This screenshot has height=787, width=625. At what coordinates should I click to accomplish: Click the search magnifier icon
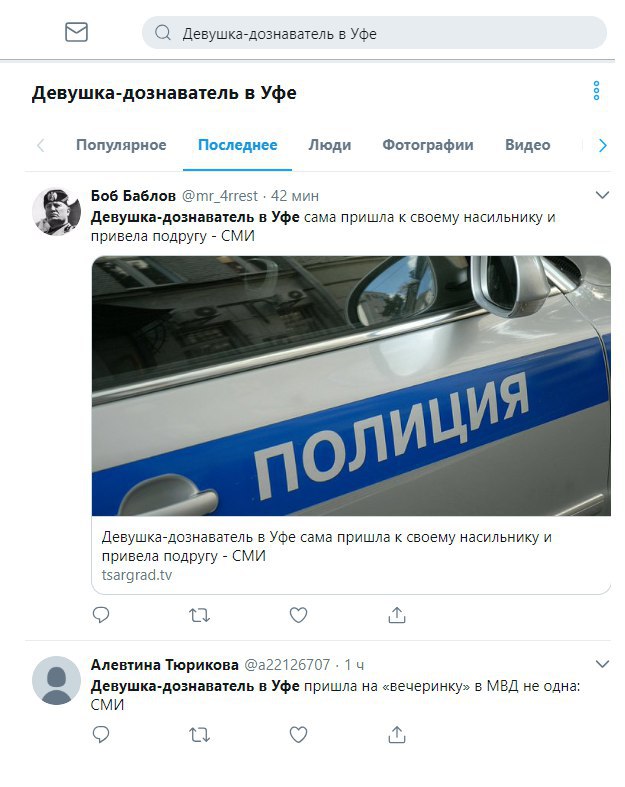tap(162, 33)
